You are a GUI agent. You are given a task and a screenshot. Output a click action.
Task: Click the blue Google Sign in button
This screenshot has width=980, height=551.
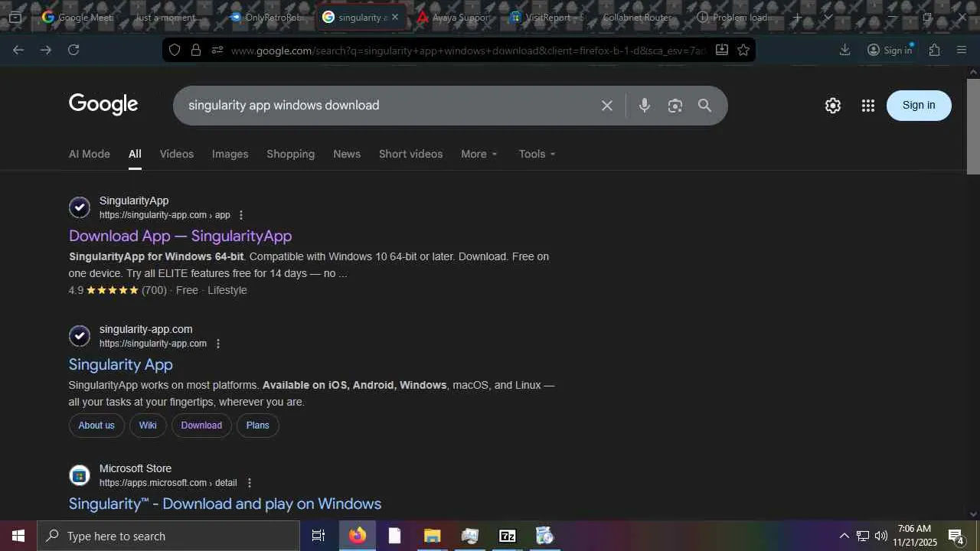click(x=919, y=106)
